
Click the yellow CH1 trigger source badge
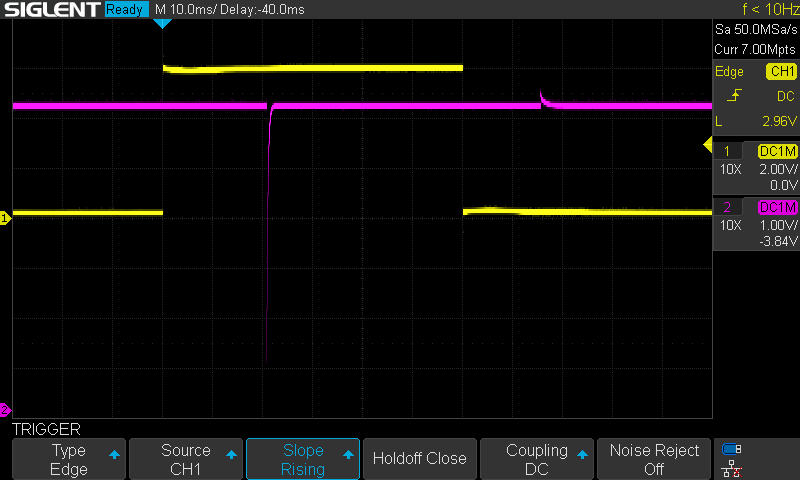coord(781,71)
